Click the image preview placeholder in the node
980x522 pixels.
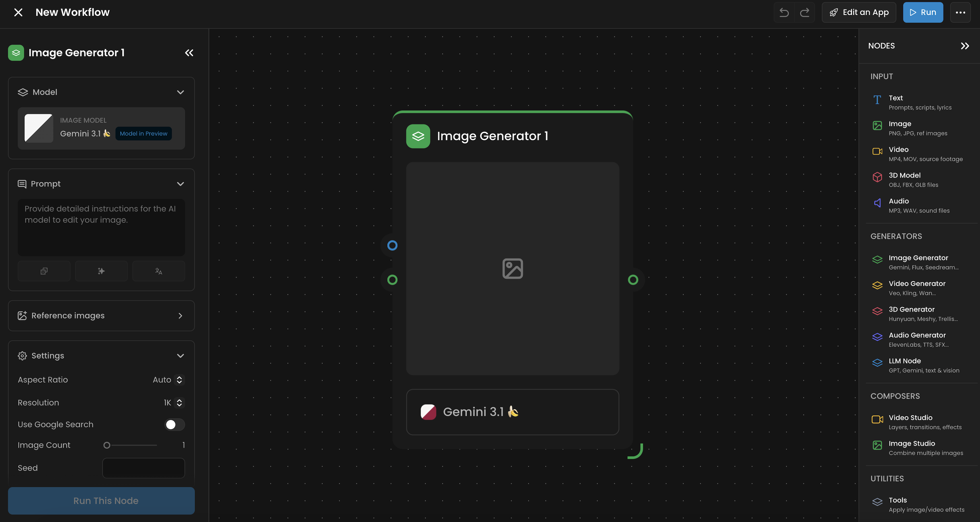(x=512, y=269)
